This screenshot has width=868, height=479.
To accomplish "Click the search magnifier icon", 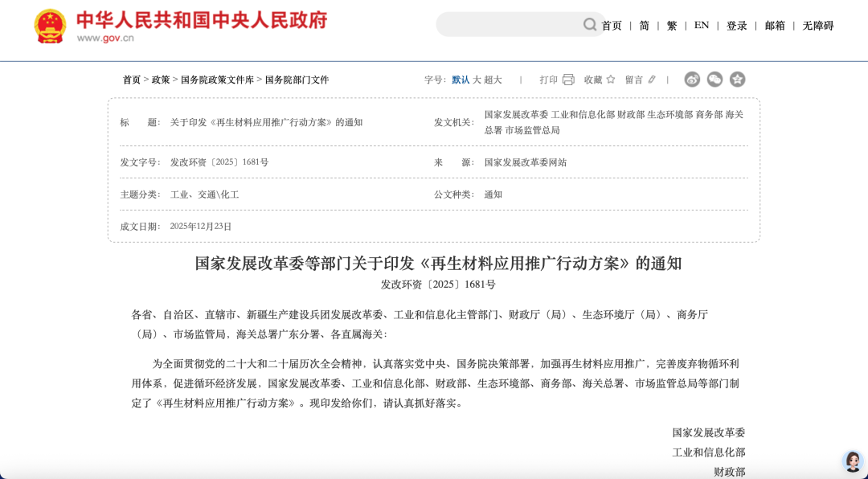I will (x=590, y=24).
